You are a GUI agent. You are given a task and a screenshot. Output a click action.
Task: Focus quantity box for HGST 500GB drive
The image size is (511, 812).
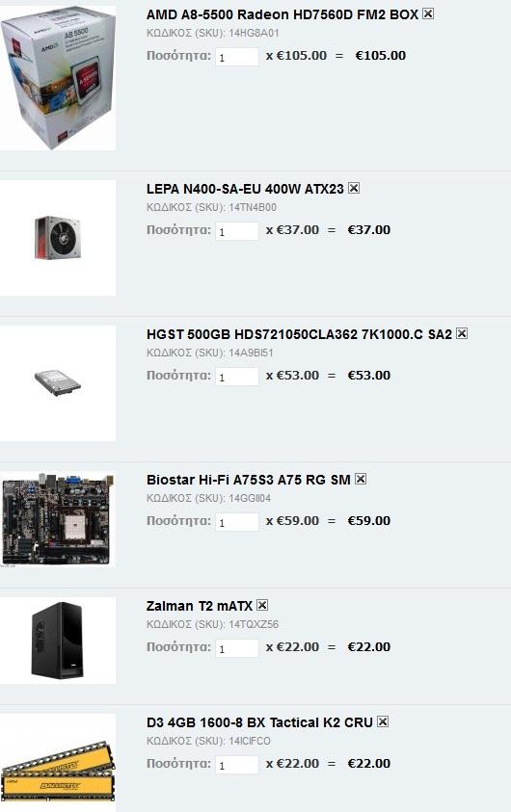pos(237,377)
